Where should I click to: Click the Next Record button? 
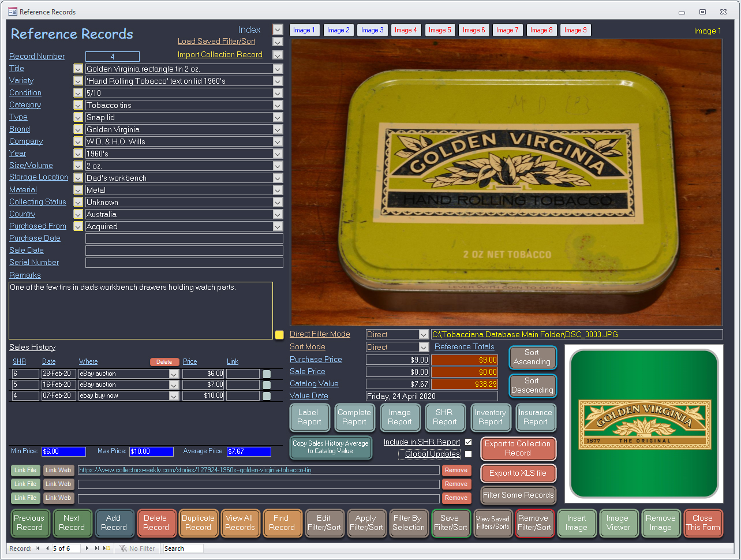click(x=72, y=523)
